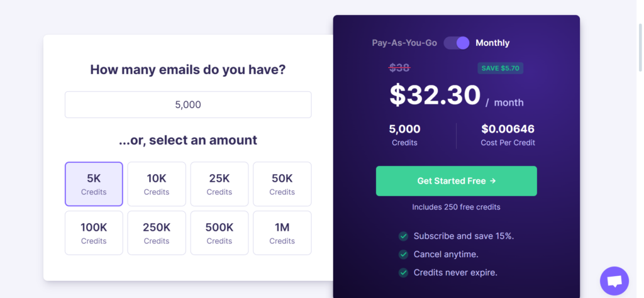The width and height of the screenshot is (644, 298).
Task: Pick the 25K Credits tile
Action: coord(219,184)
